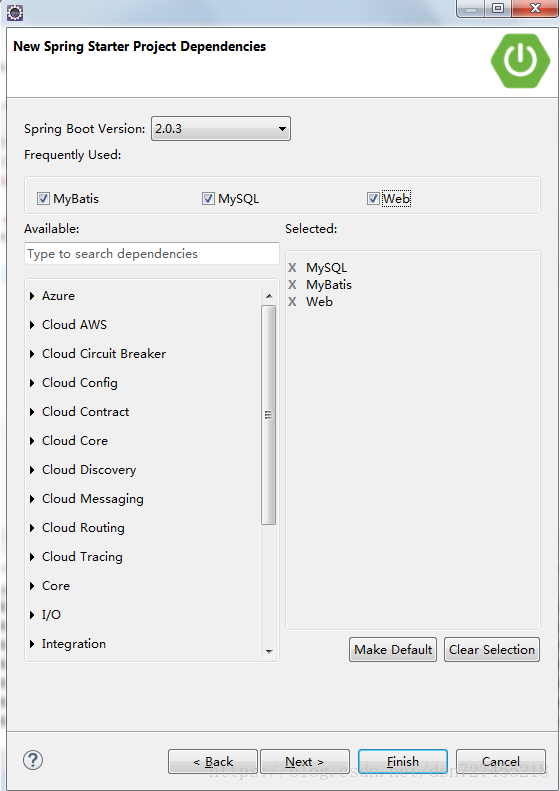Expand the Cloud Discovery category

point(32,470)
